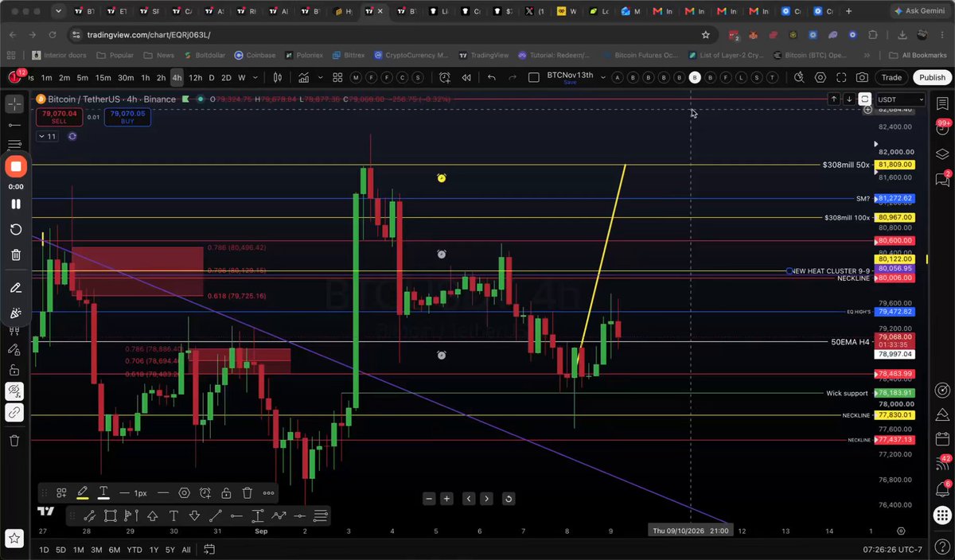Toggle the link magnet icon in left sidebar

click(15, 412)
